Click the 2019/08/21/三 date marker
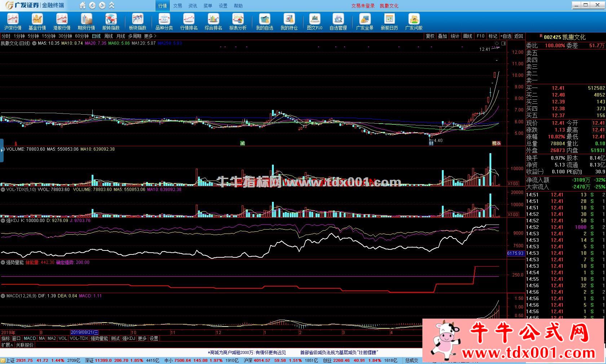 point(84,332)
